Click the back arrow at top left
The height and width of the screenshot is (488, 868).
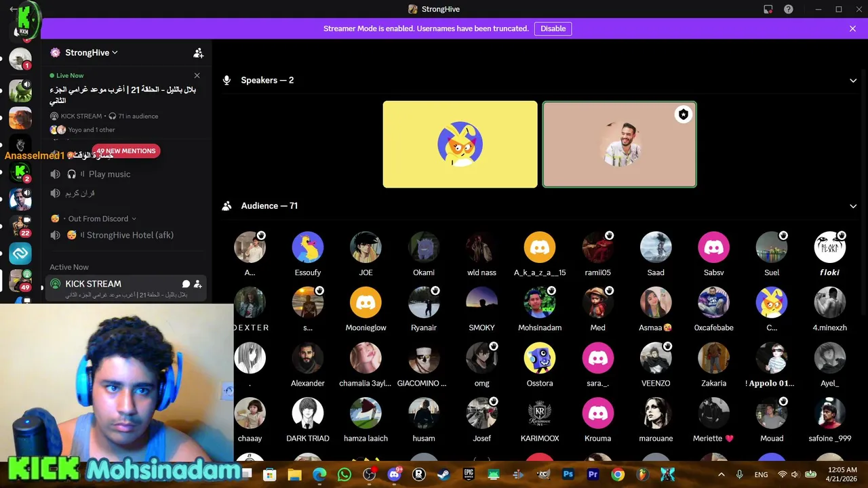pyautogui.click(x=14, y=9)
